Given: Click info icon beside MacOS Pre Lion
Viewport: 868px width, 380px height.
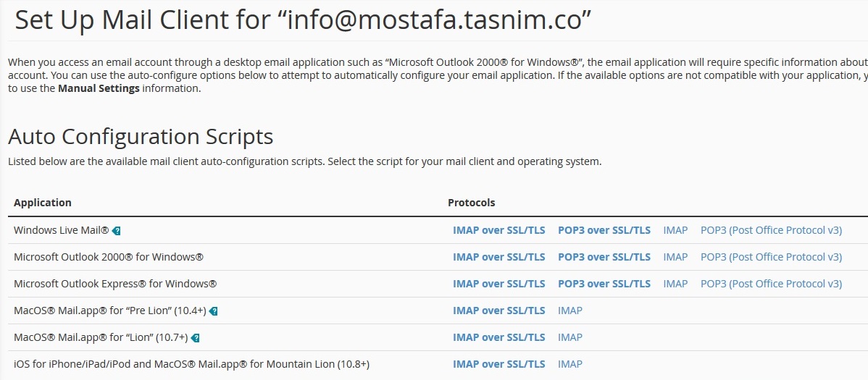Looking at the screenshot, I should 214,311.
